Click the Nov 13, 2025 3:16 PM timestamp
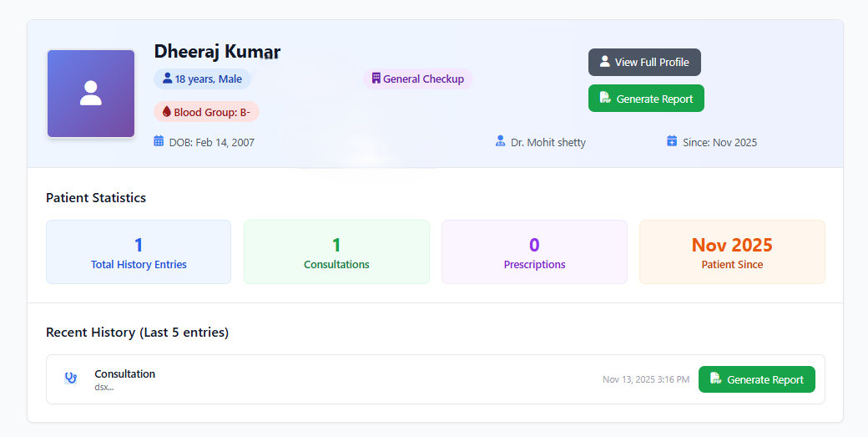The image size is (868, 437). [x=646, y=379]
